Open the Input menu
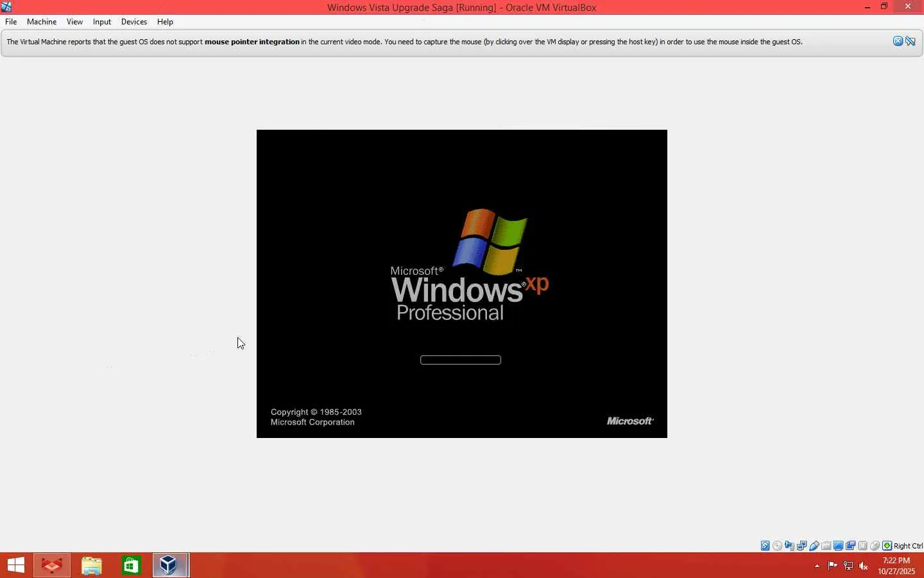This screenshot has width=924, height=578. point(102,22)
